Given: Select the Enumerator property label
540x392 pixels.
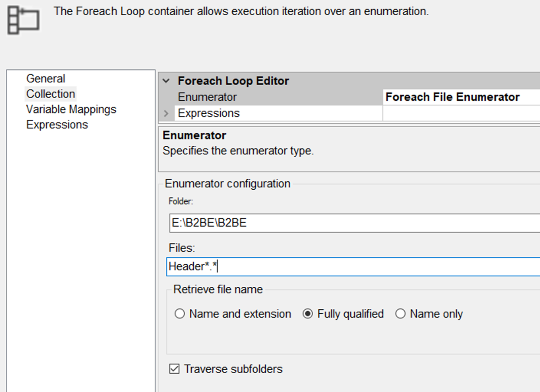Looking at the screenshot, I should [x=207, y=97].
